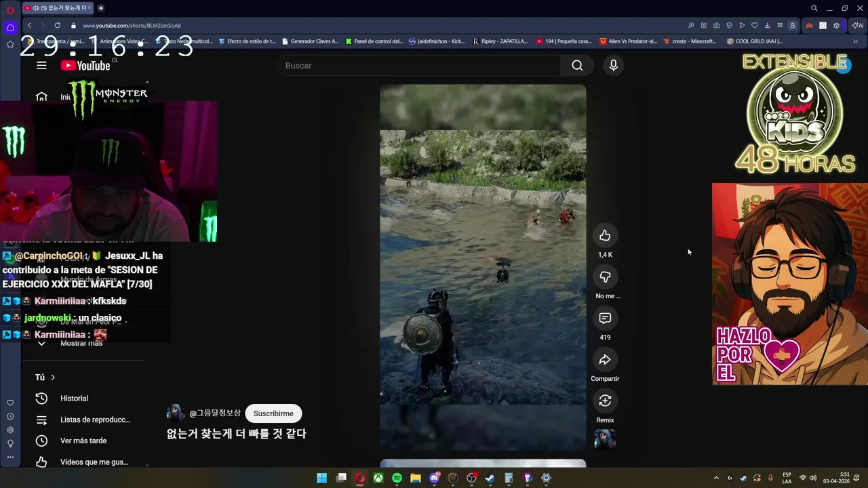Open the COOL GIRLD JAAJ bookmark
The width and height of the screenshot is (868, 488).
(x=755, y=41)
